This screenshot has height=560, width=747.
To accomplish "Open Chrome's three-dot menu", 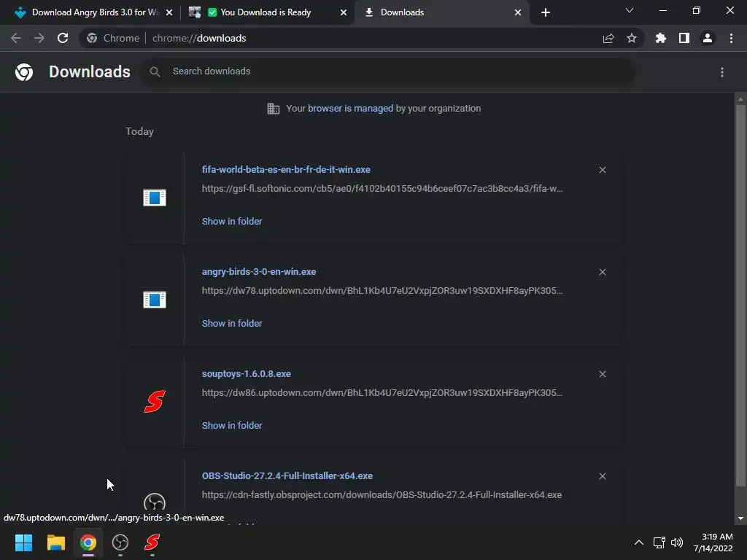I will point(731,38).
